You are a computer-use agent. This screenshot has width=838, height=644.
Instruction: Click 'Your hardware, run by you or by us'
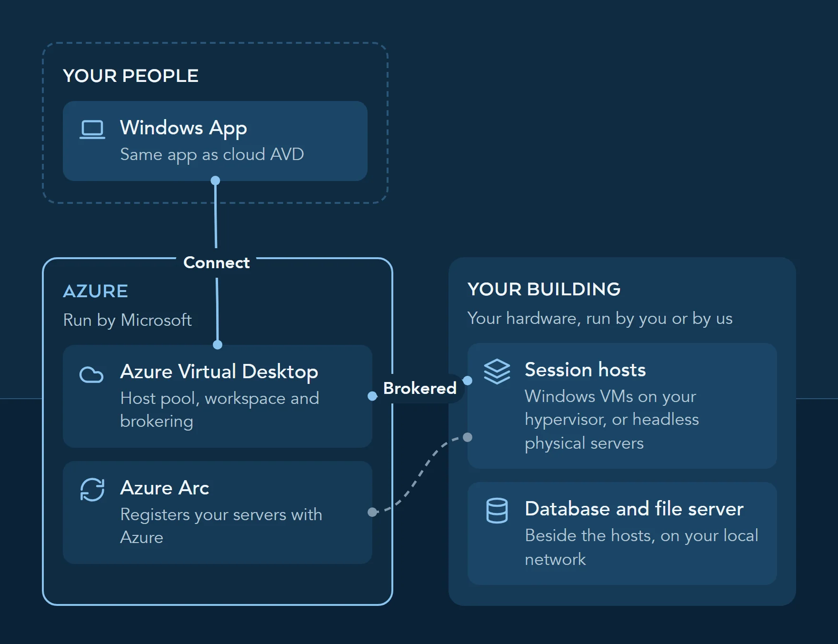(600, 318)
